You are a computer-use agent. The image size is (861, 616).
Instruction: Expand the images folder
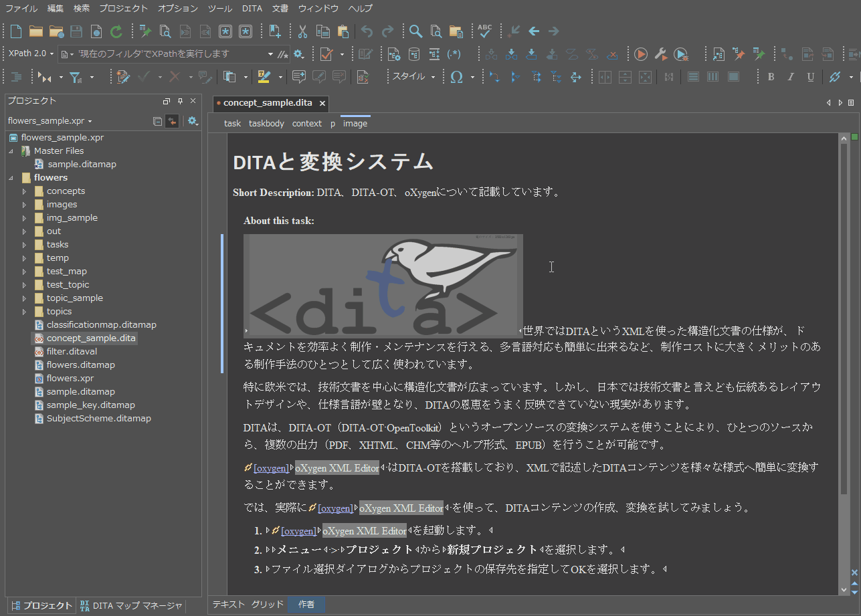pyautogui.click(x=25, y=205)
